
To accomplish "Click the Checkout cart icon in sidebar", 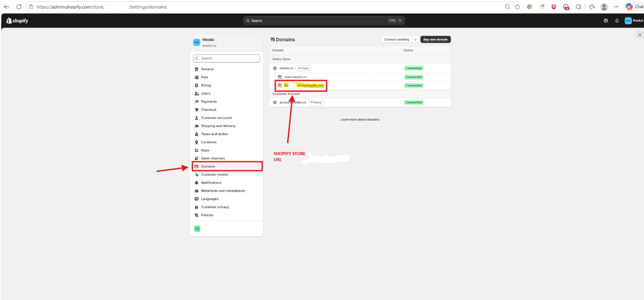I will [x=197, y=110].
